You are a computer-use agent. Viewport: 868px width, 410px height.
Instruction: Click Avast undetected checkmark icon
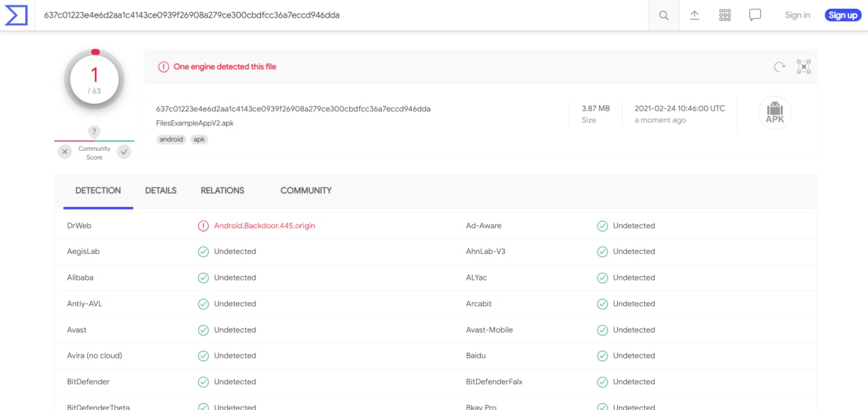coord(203,330)
